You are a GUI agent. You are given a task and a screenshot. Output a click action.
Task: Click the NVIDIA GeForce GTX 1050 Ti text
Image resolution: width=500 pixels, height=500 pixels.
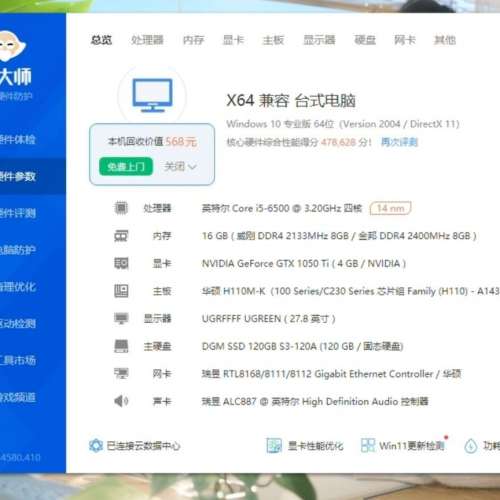point(304,264)
